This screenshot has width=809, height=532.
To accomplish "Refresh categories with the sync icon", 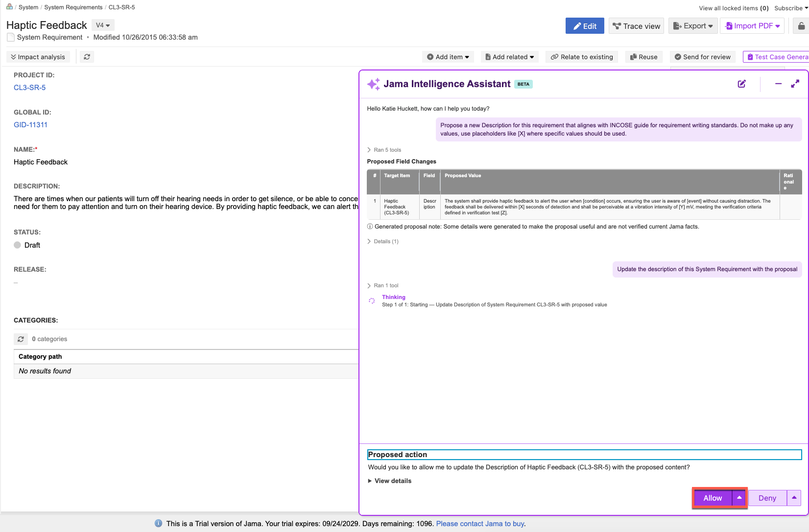I will point(21,339).
